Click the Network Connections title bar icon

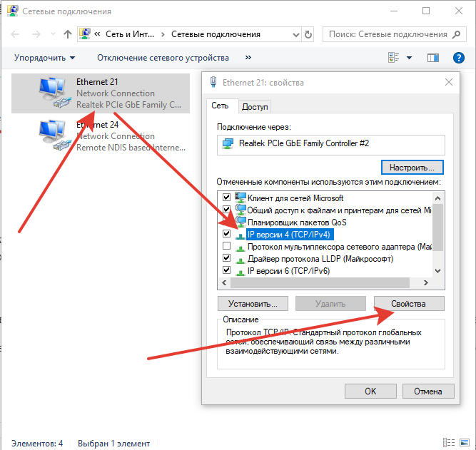click(12, 11)
